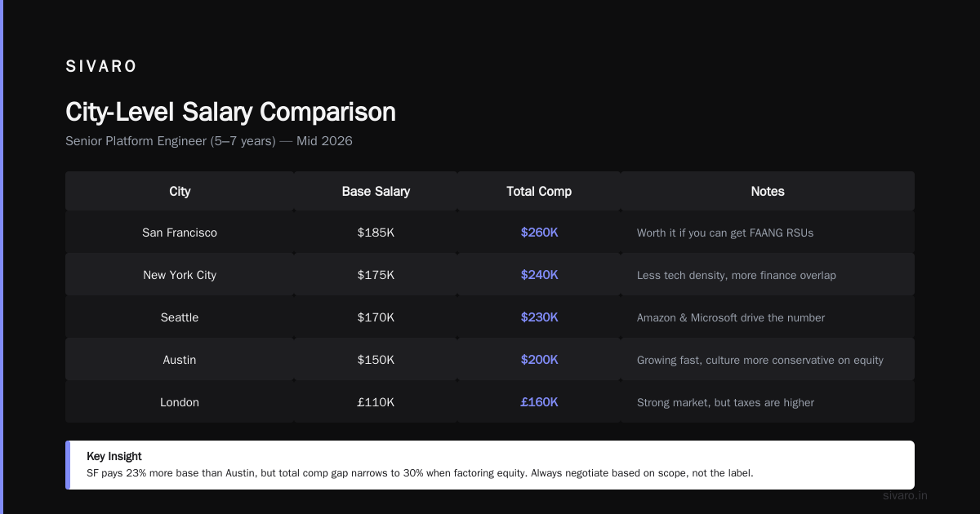The image size is (980, 514).
Task: Select the New York City cell
Action: click(x=180, y=275)
